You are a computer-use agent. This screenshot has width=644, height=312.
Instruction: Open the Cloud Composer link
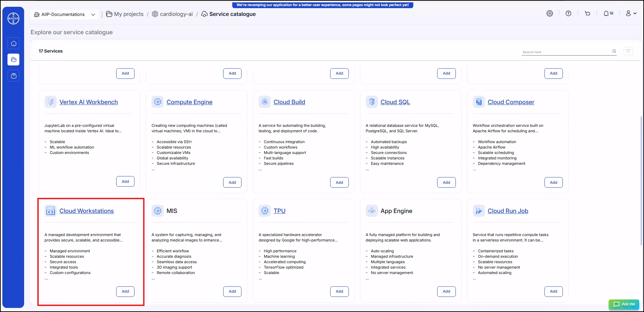(x=511, y=102)
